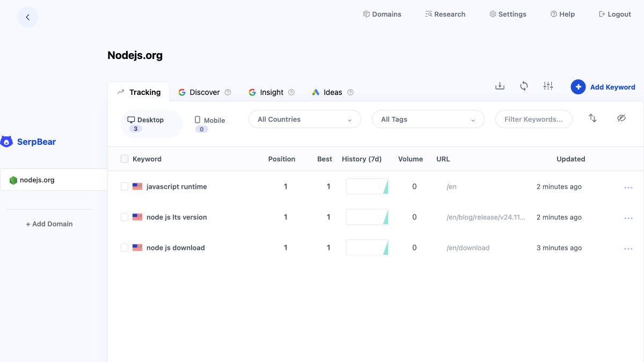This screenshot has height=362, width=644.
Task: Click the Filter Keywords input field
Action: (x=534, y=119)
